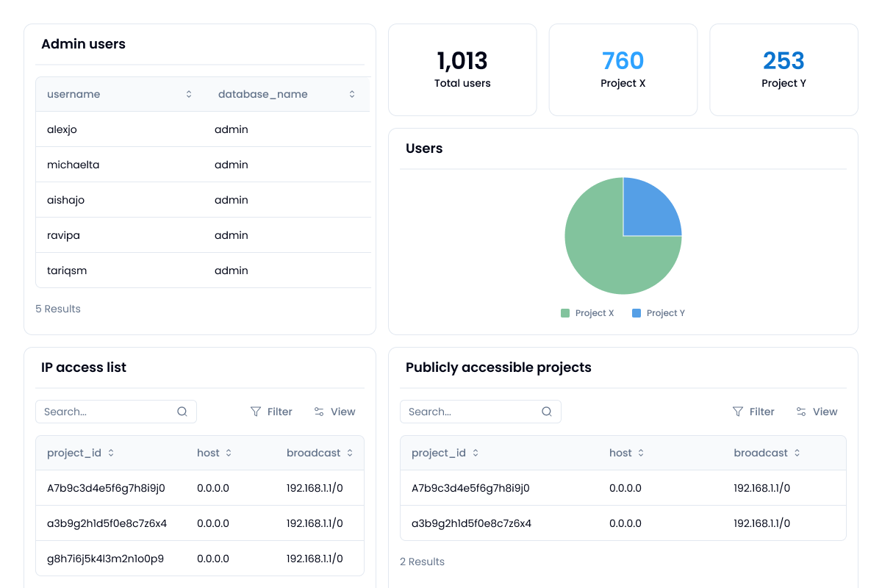Sort the host column in Publicly accessible projects
Screen dimensions: 882x588
639,453
